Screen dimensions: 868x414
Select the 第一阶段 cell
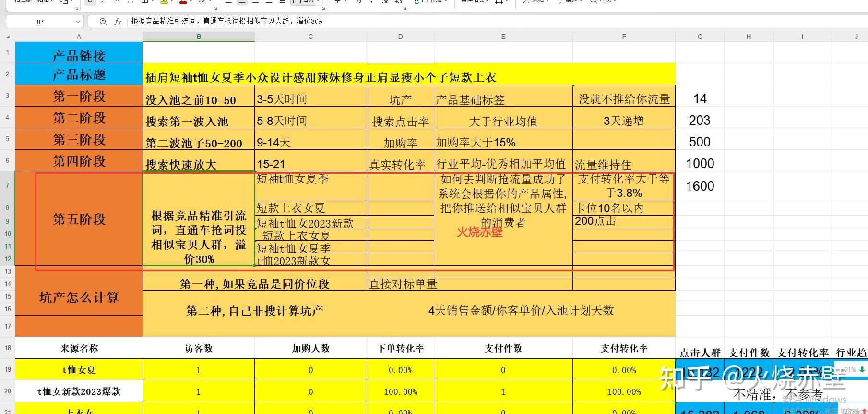tap(79, 96)
